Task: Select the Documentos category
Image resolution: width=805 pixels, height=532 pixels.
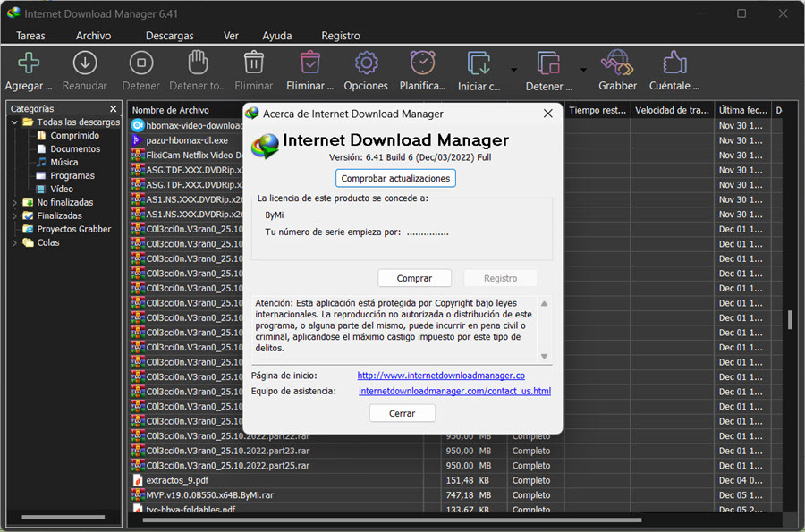Action: [x=75, y=148]
